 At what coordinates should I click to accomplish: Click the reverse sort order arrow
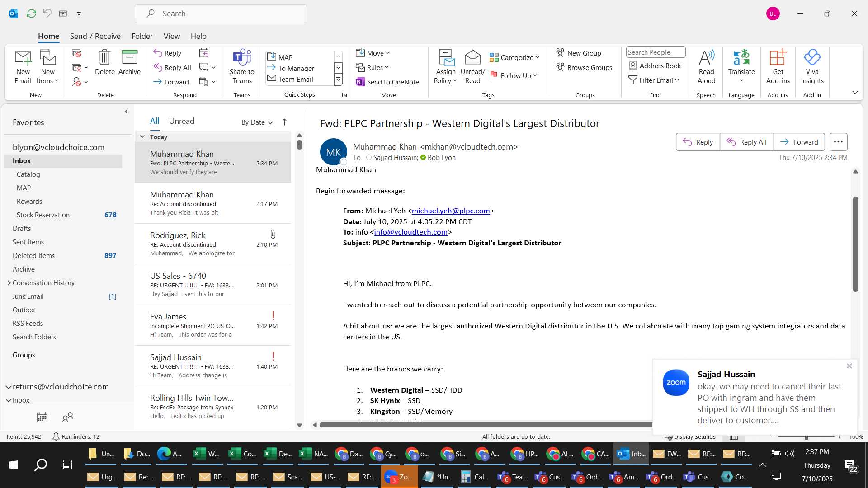(284, 122)
